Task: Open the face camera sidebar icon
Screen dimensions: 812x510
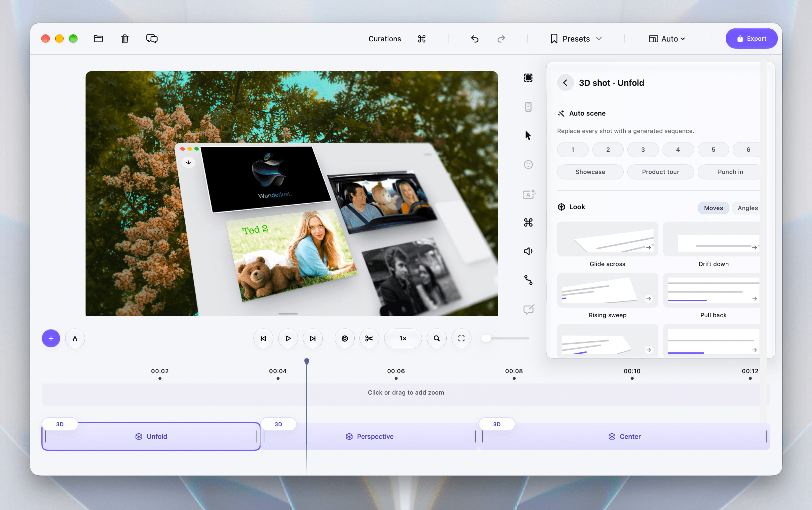Action: click(528, 165)
